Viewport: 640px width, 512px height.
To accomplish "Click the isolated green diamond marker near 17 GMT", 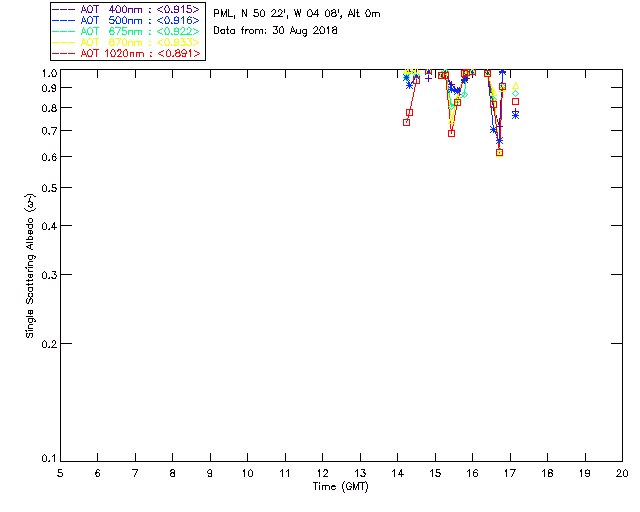I will (515, 94).
